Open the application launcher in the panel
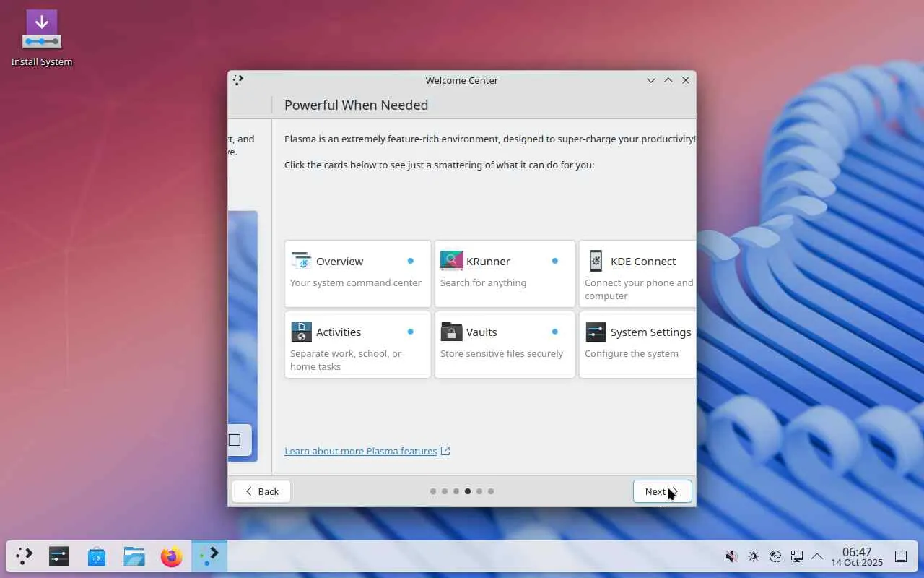The height and width of the screenshot is (578, 924). (25, 556)
